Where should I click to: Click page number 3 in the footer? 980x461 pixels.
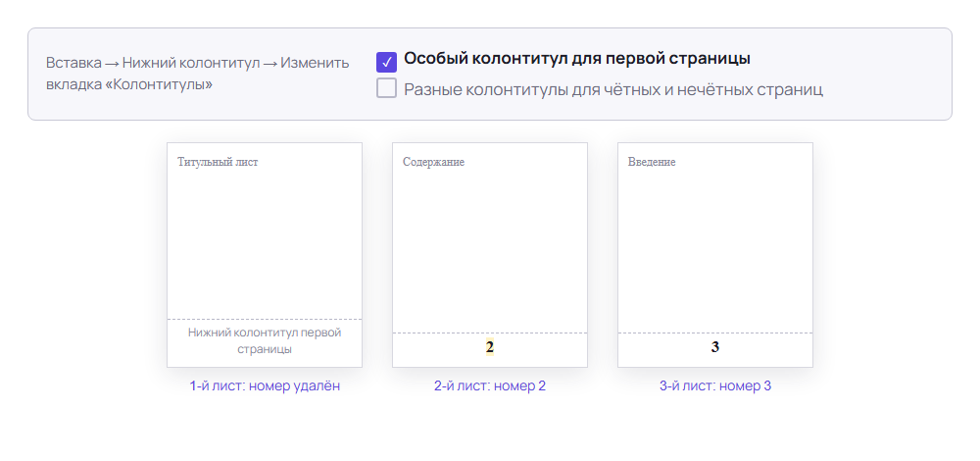[x=715, y=347]
